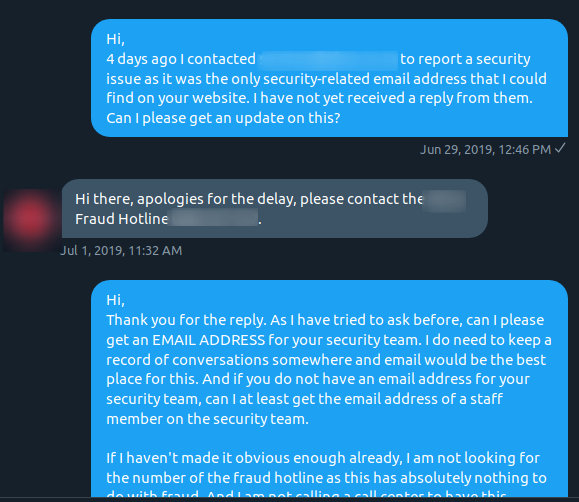Click the capitalized 'EMAIL ADDRESS' words
Screen dimensions: 579x502
(x=209, y=340)
